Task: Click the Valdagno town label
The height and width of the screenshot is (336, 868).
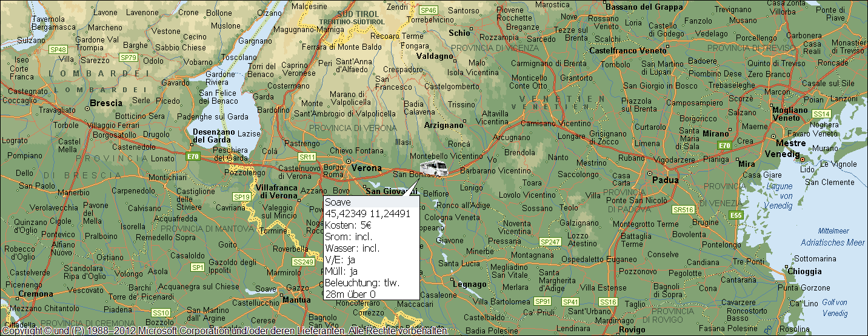Action: point(436,56)
